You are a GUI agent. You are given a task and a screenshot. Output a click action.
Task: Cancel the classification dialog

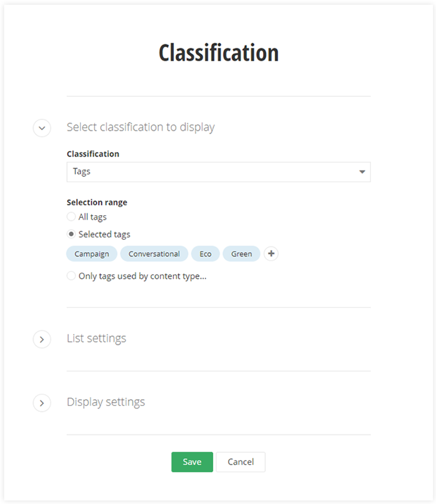(x=240, y=462)
